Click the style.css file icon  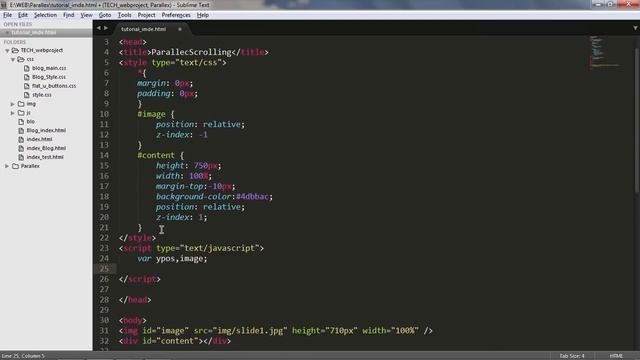point(27,95)
